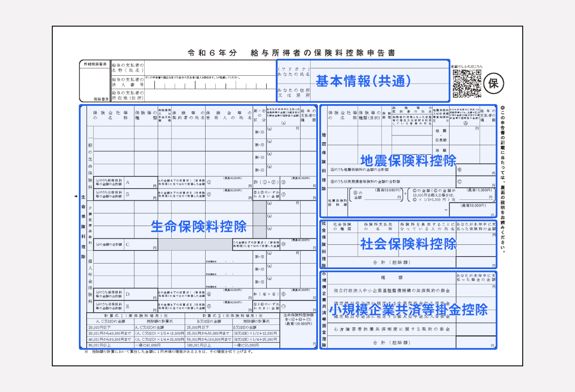Click the ④ amount cell

click(x=229, y=294)
